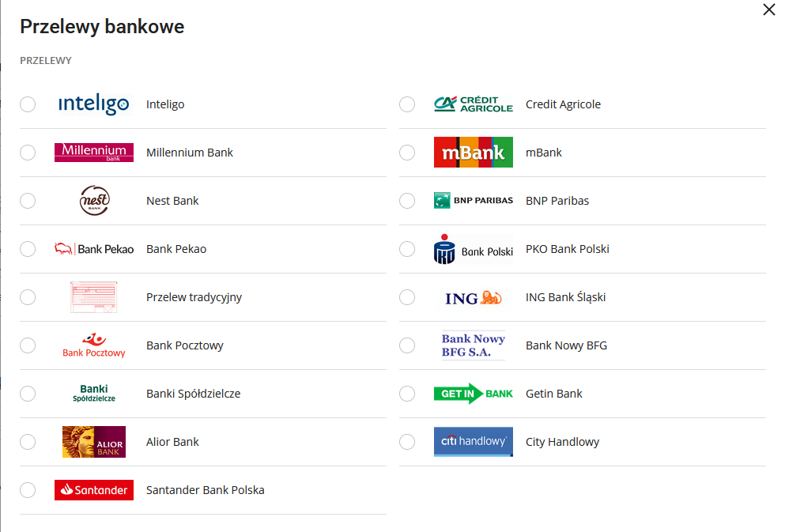Select the radio button for PKO Bank Polski

pyautogui.click(x=406, y=248)
